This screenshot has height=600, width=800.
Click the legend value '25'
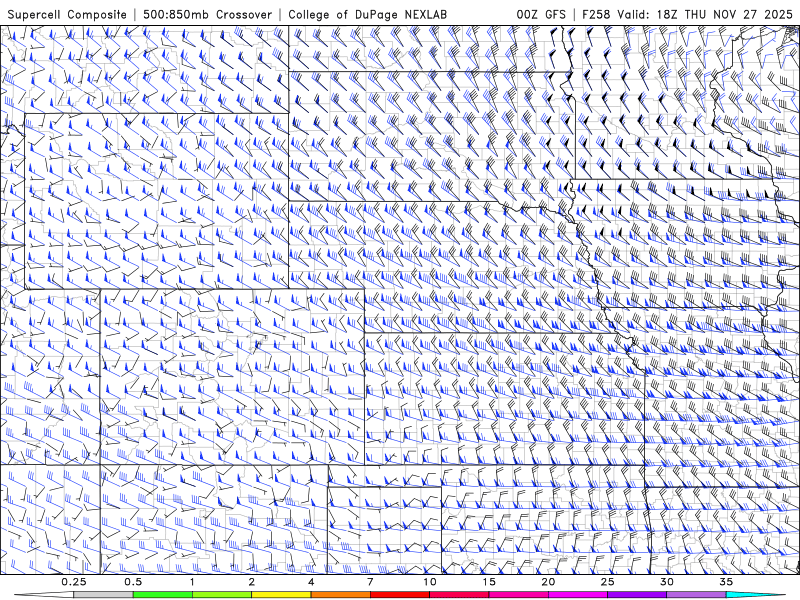pyautogui.click(x=607, y=582)
